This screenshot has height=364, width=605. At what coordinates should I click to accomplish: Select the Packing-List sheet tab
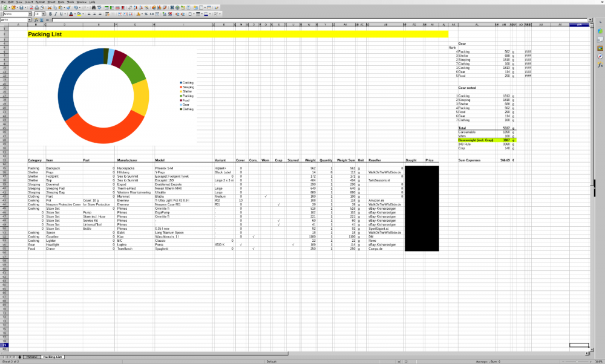(53, 357)
